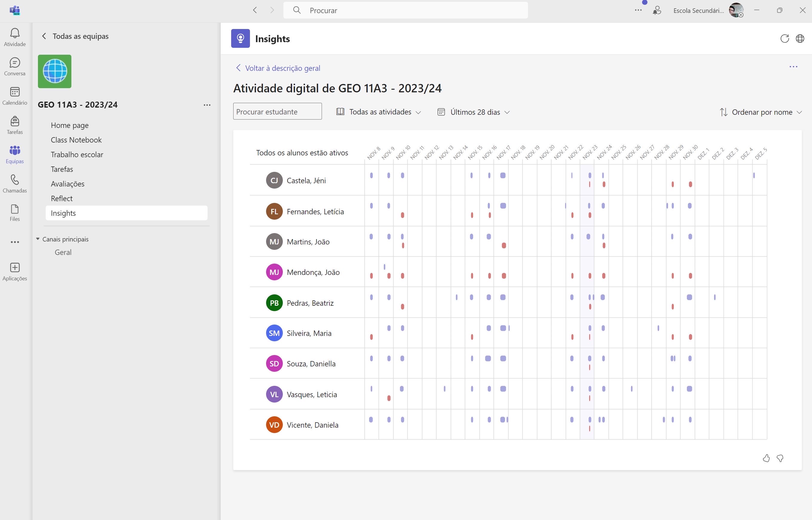812x520 pixels.
Task: Select the Equipas teams icon
Action: coord(15,155)
